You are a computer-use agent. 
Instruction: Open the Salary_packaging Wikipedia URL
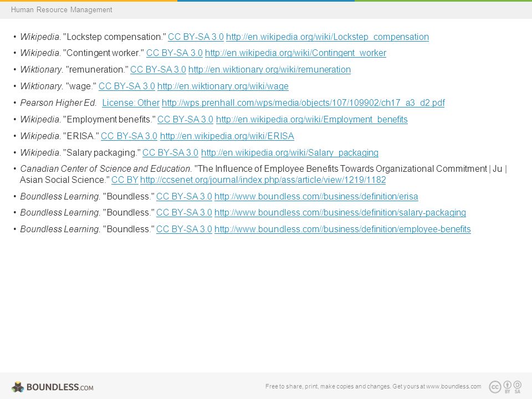point(290,153)
